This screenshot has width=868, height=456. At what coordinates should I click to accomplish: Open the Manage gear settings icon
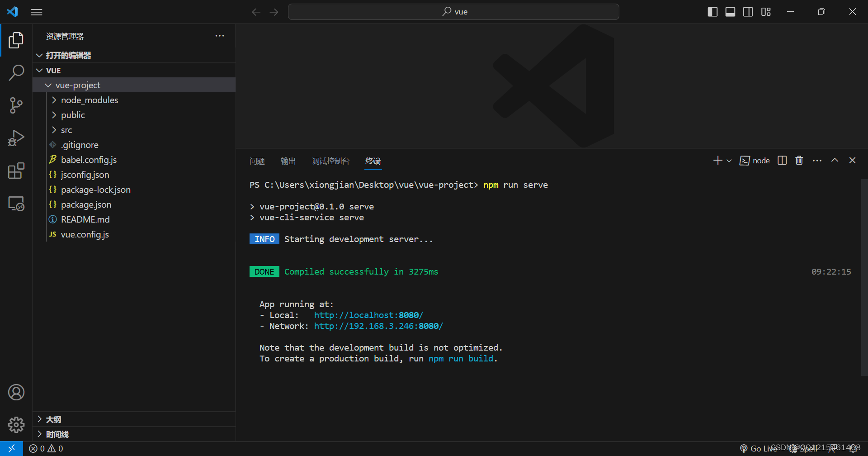pos(16,425)
